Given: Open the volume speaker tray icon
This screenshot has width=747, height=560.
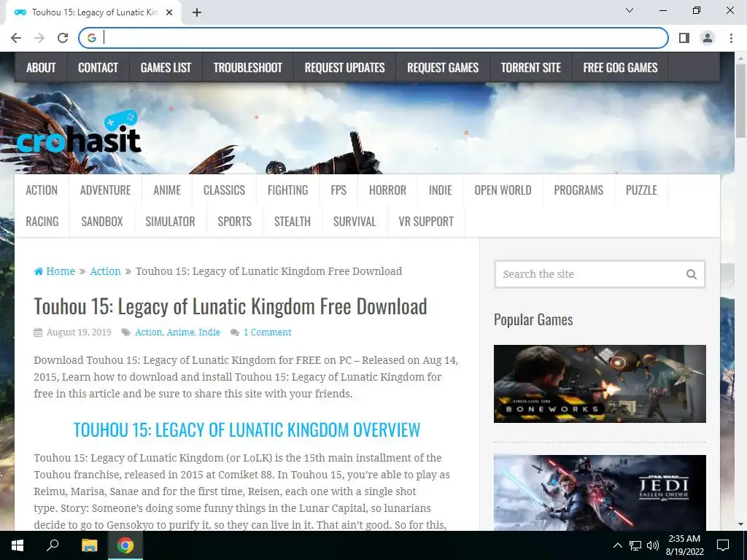Looking at the screenshot, I should 653,545.
